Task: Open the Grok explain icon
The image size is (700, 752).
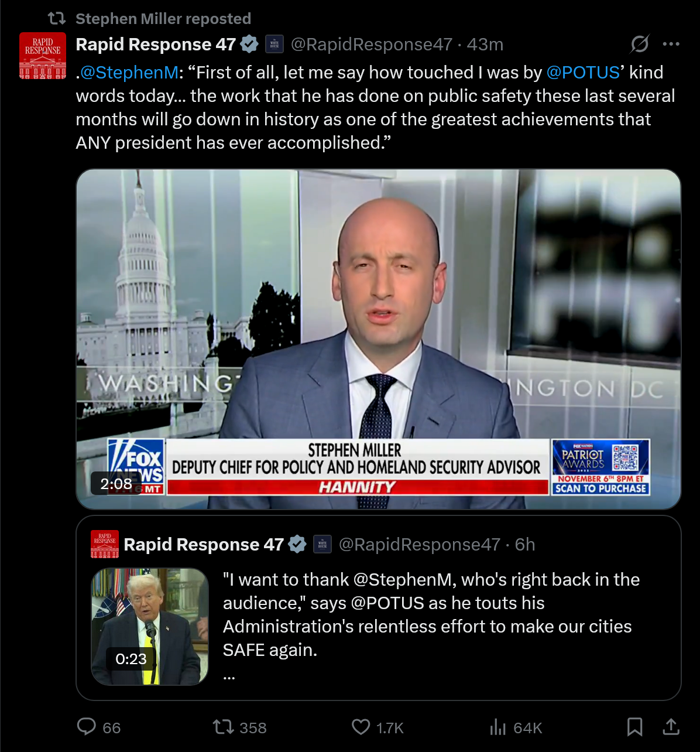Action: [x=640, y=44]
